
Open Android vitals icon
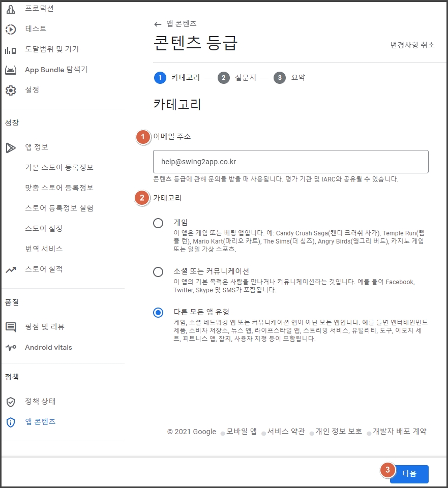coord(11,348)
